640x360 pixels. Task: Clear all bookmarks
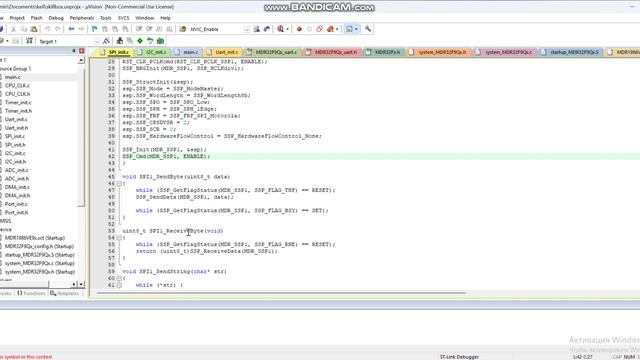(125, 29)
